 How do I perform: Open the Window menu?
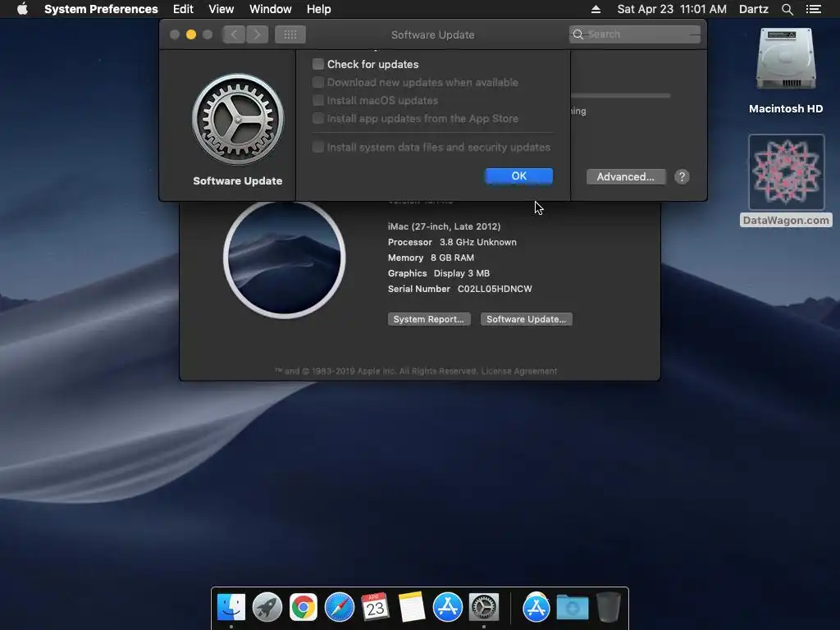pyautogui.click(x=270, y=9)
